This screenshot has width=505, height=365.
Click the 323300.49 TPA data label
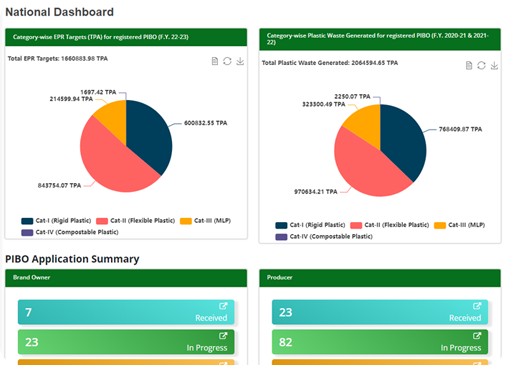click(324, 104)
